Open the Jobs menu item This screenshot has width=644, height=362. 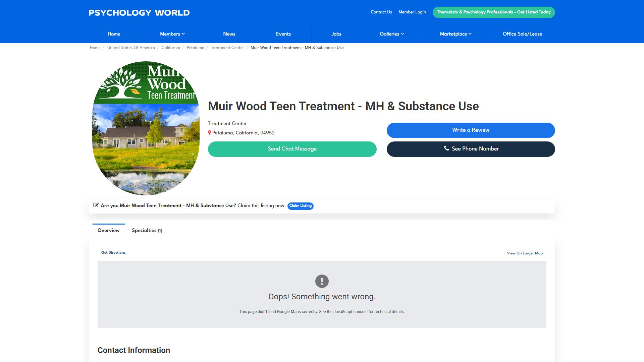[336, 34]
